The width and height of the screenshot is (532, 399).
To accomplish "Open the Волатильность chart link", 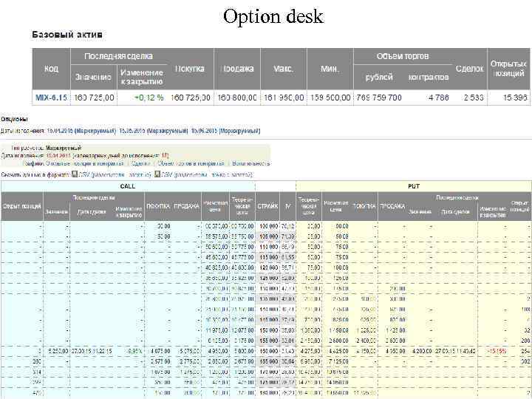I will 251,163.
